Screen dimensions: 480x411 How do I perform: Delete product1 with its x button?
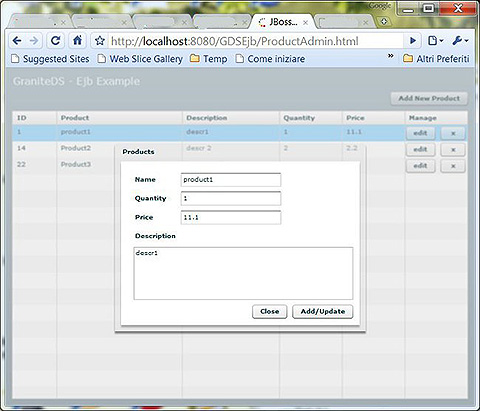pyautogui.click(x=453, y=133)
